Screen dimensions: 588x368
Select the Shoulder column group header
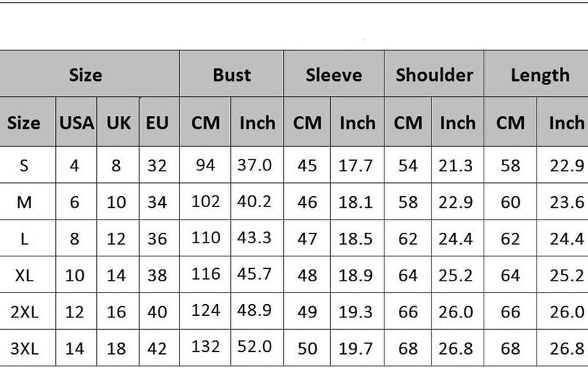pos(434,74)
